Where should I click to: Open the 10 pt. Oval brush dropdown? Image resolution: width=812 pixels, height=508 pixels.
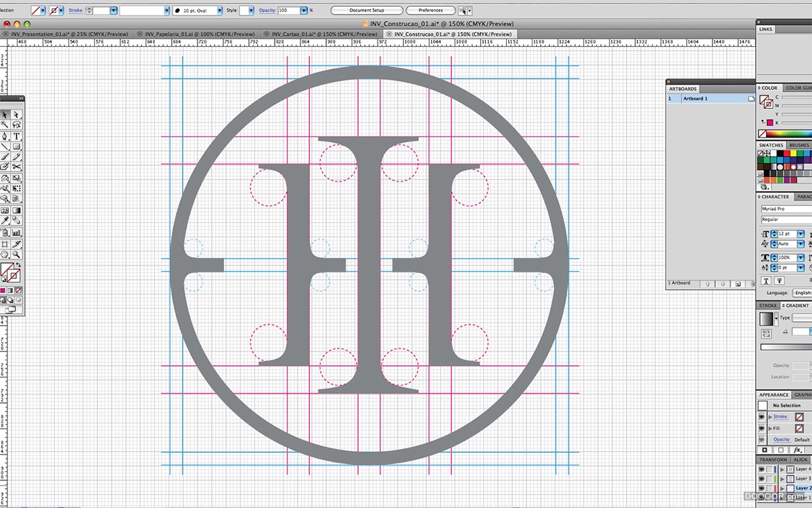[x=221, y=11]
